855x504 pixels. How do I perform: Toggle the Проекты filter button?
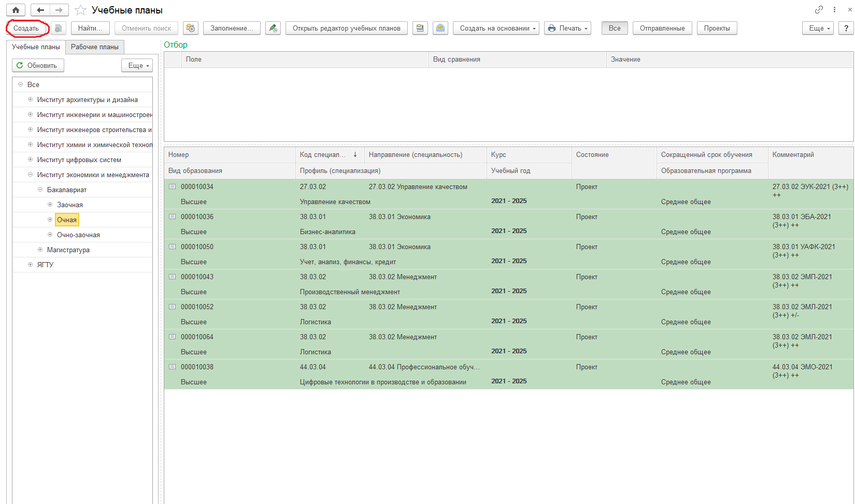[717, 28]
